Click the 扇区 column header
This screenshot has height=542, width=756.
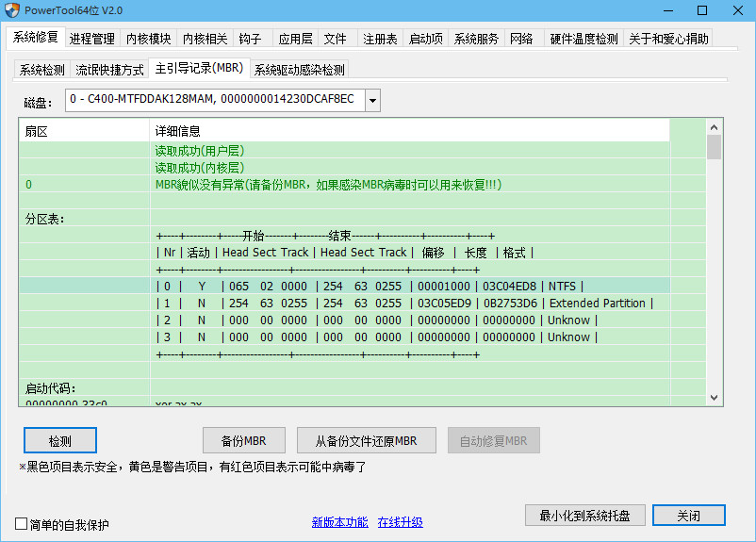85,131
